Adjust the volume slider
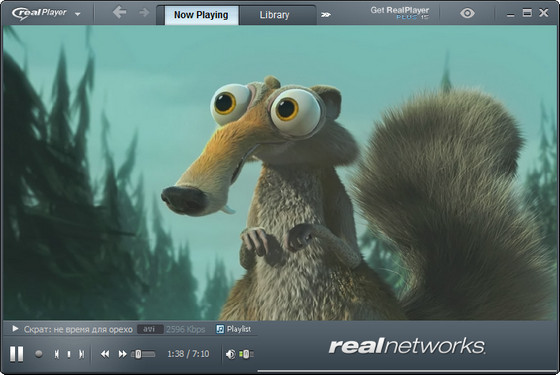This screenshot has height=375, width=560. [246, 354]
